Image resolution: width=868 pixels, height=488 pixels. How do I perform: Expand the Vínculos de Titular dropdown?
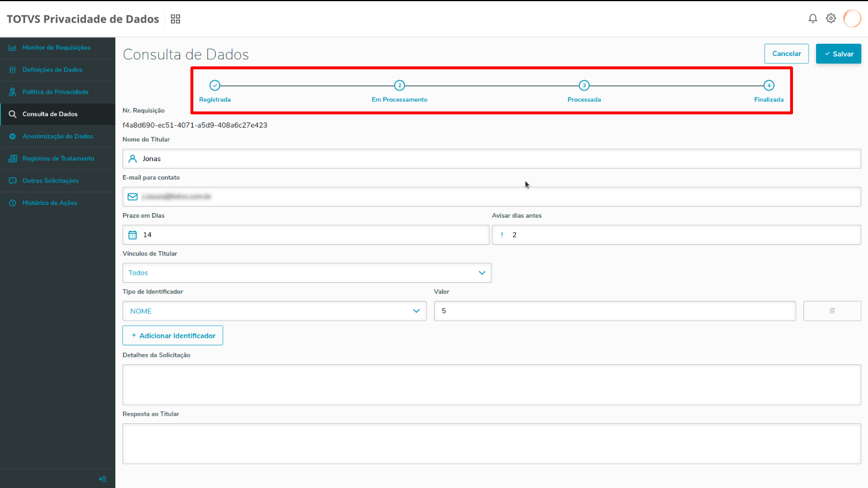coord(307,273)
